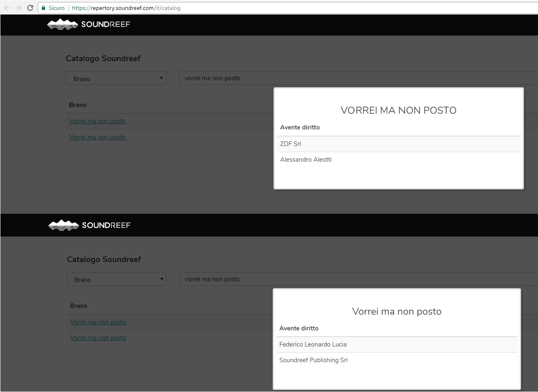This screenshot has width=538, height=392.
Task: Select the 'ZDF Srl' row
Action: [x=399, y=144]
